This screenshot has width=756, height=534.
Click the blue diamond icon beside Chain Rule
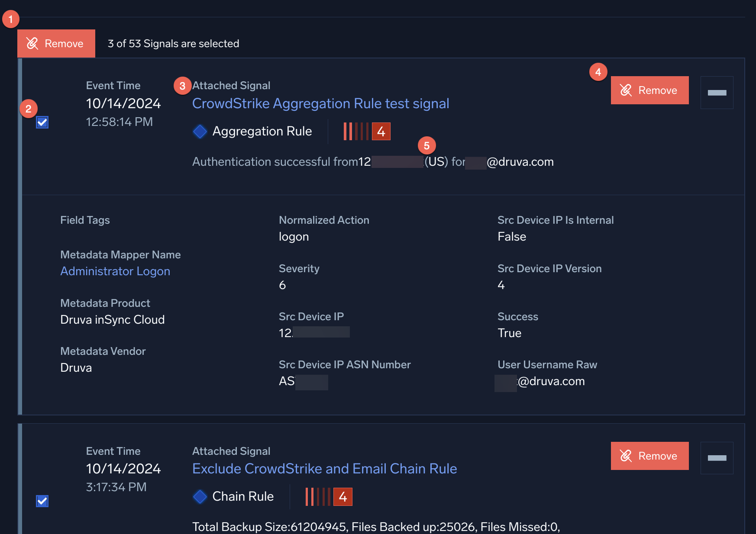tap(200, 496)
